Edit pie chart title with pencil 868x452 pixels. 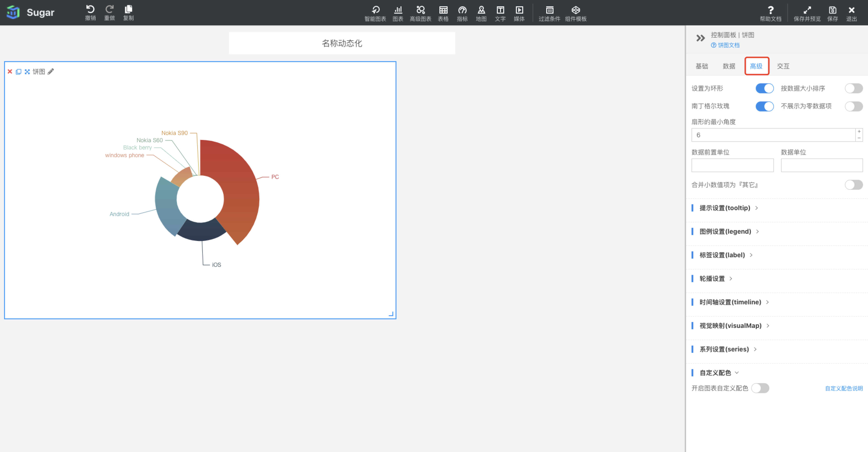pos(50,72)
